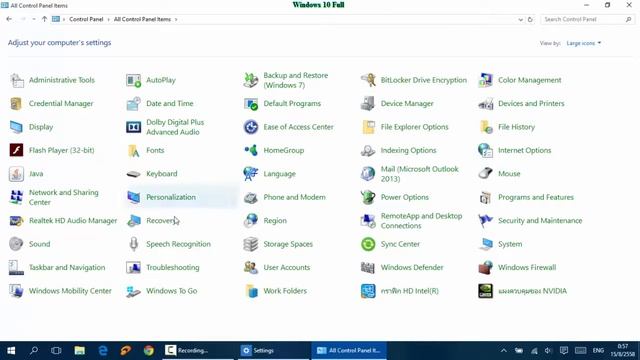Image resolution: width=640 pixels, height=360 pixels.
Task: Click the Mouse icon
Action: (x=485, y=174)
